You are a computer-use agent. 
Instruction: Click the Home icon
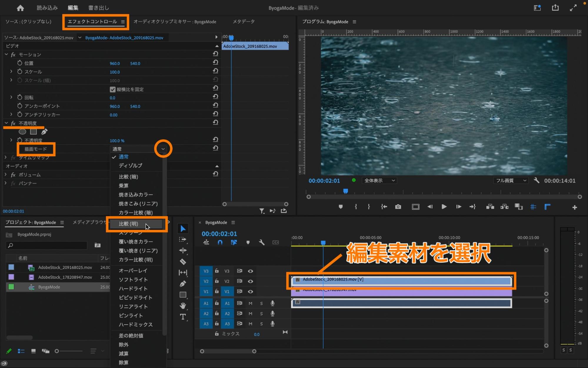coord(20,8)
